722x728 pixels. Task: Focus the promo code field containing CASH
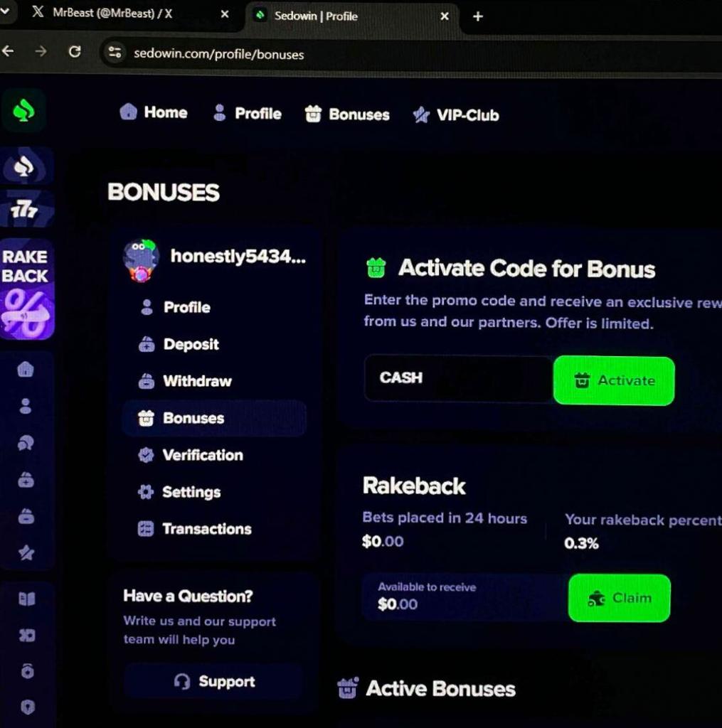459,378
